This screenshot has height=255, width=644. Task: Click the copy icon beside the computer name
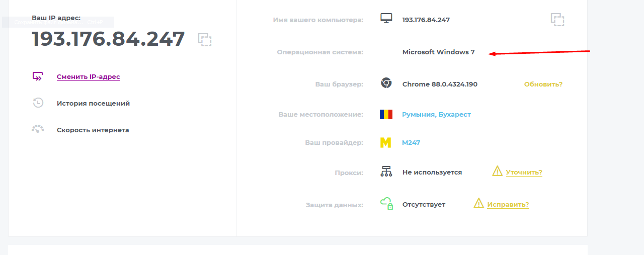click(x=557, y=20)
